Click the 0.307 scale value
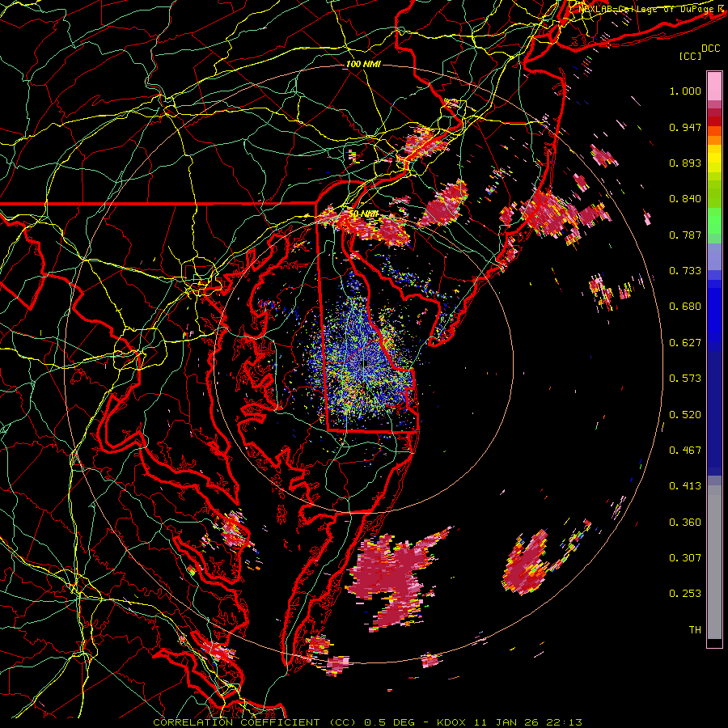The height and width of the screenshot is (728, 728). coord(685,558)
